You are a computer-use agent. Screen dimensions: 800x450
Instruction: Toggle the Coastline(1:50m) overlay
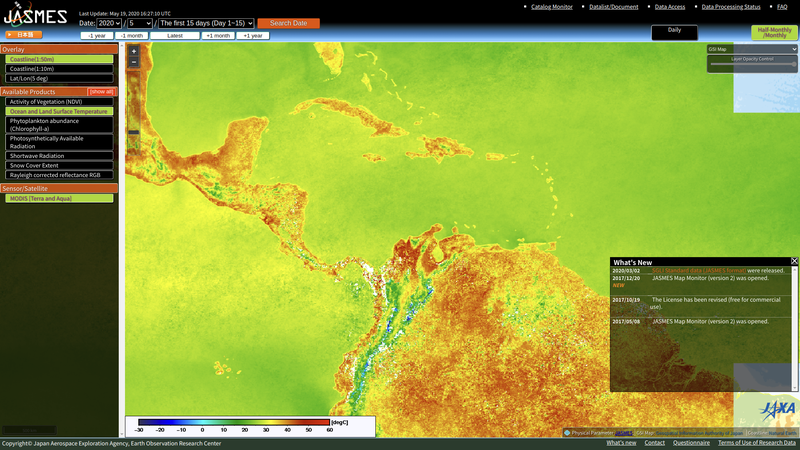58,59
